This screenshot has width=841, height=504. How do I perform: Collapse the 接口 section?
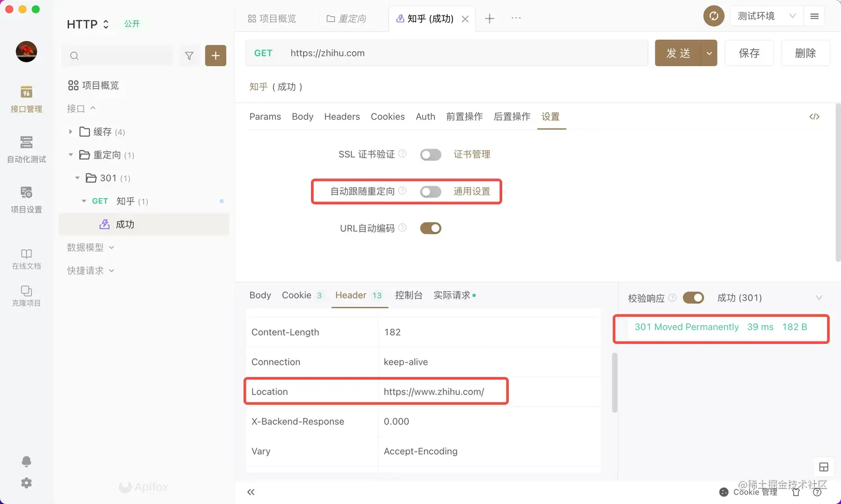81,108
